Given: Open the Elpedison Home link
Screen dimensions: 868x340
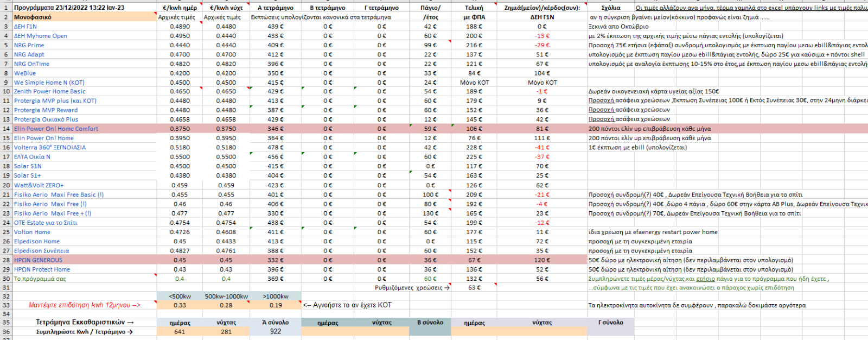Looking at the screenshot, I should coord(37,241).
